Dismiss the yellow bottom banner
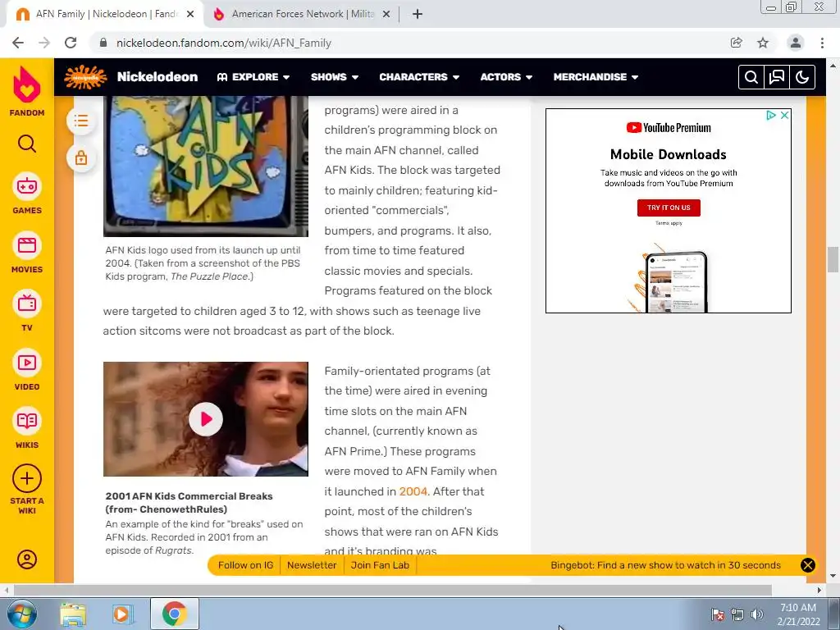The height and width of the screenshot is (630, 840). pos(808,565)
